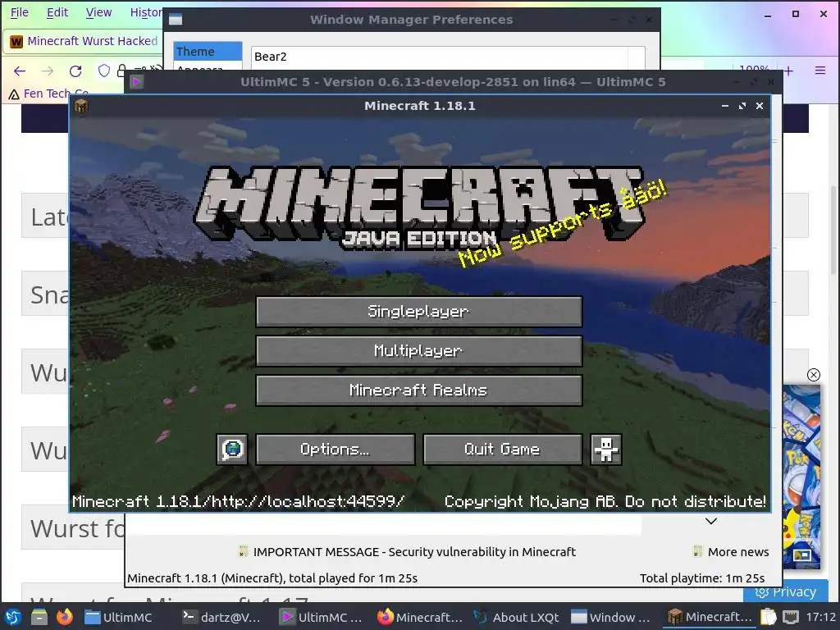
Task: Click the Singleplayer button
Action: (419, 311)
